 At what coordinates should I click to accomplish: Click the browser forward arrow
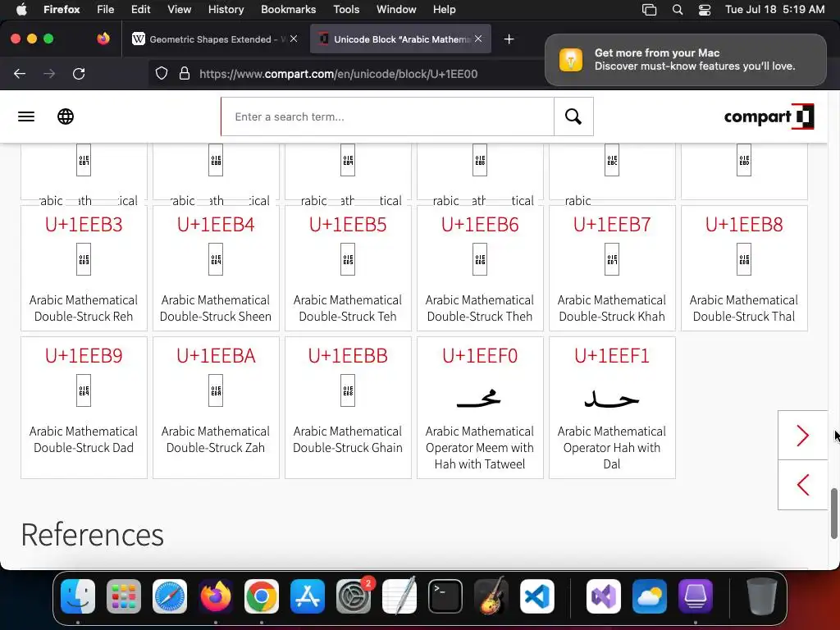(x=49, y=73)
